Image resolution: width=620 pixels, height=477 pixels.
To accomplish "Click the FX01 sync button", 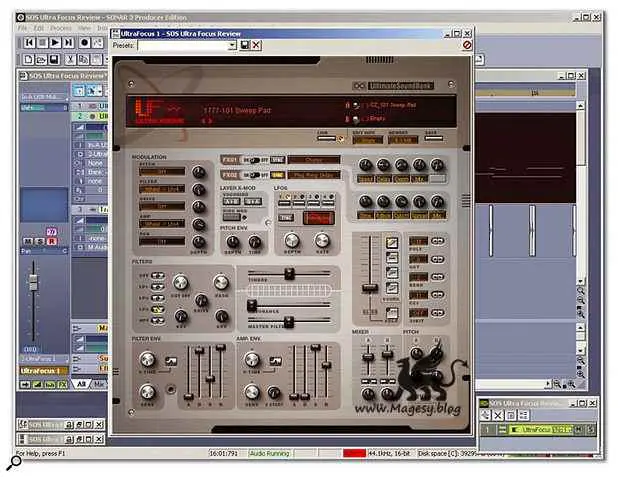I will pos(277,160).
